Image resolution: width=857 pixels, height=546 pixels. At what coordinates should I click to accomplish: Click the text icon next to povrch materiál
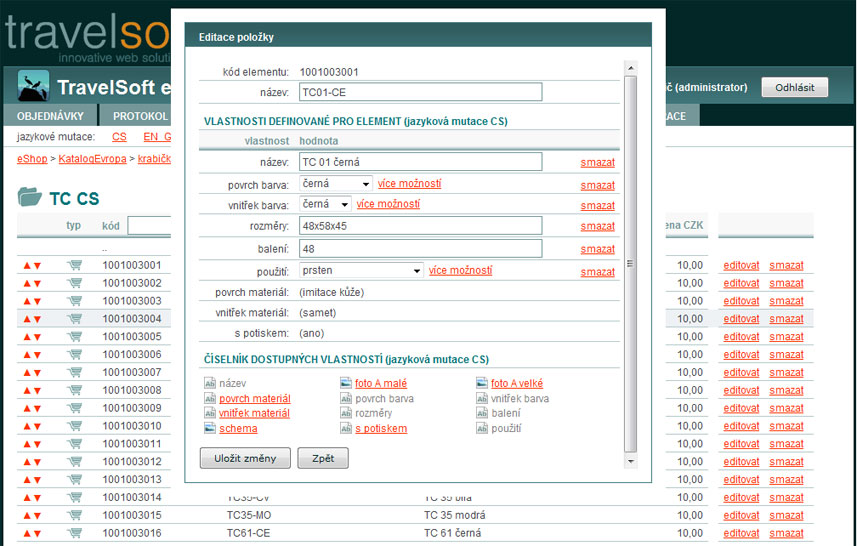click(210, 398)
